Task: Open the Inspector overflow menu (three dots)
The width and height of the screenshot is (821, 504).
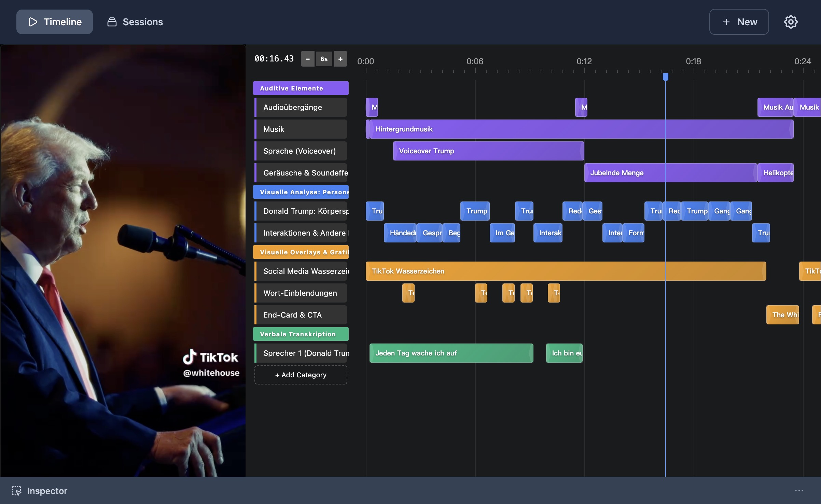Action: 798,491
